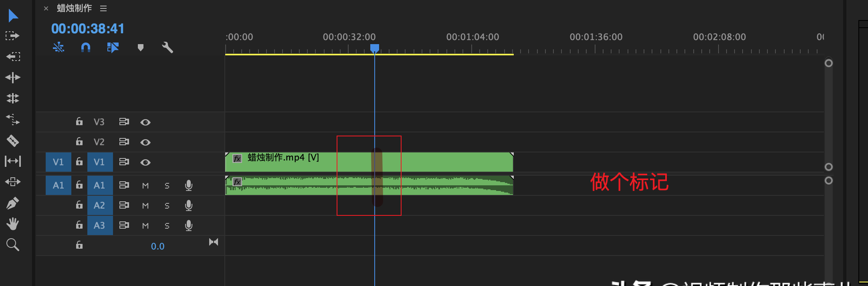Image resolution: width=868 pixels, height=286 pixels.
Task: Open the 蜡烛制作 sequence panel menu
Action: [x=103, y=8]
